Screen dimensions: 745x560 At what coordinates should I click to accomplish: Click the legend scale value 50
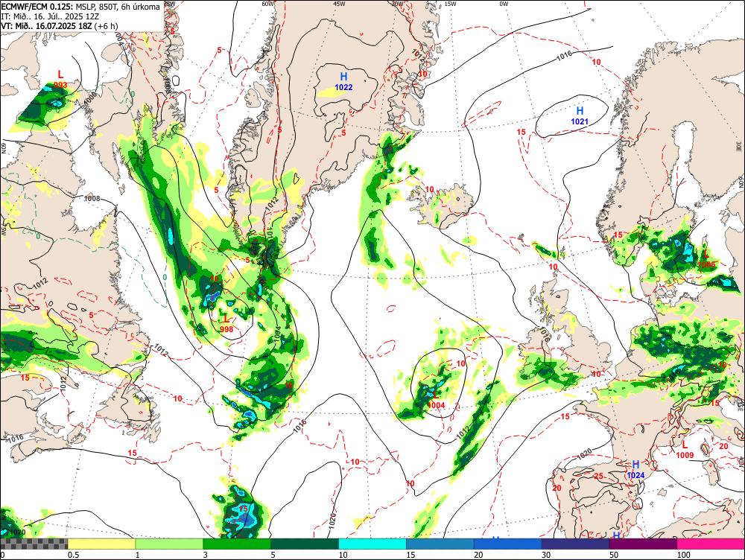614,555
